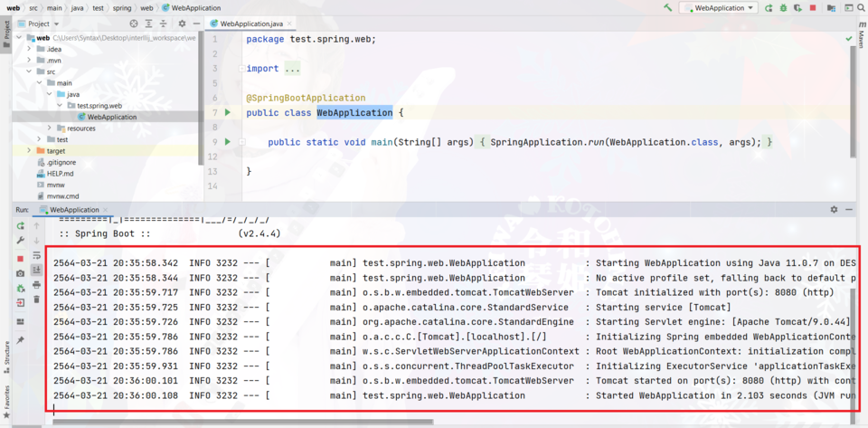Click the camera dump threads icon
868x428 pixels.
[21, 273]
